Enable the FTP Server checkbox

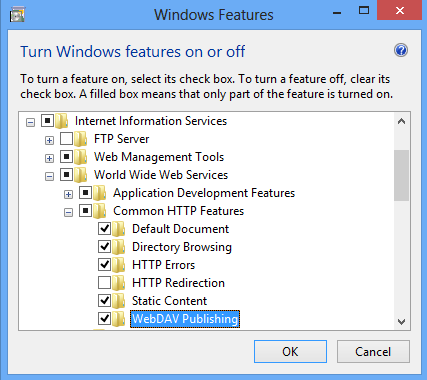[x=66, y=138]
